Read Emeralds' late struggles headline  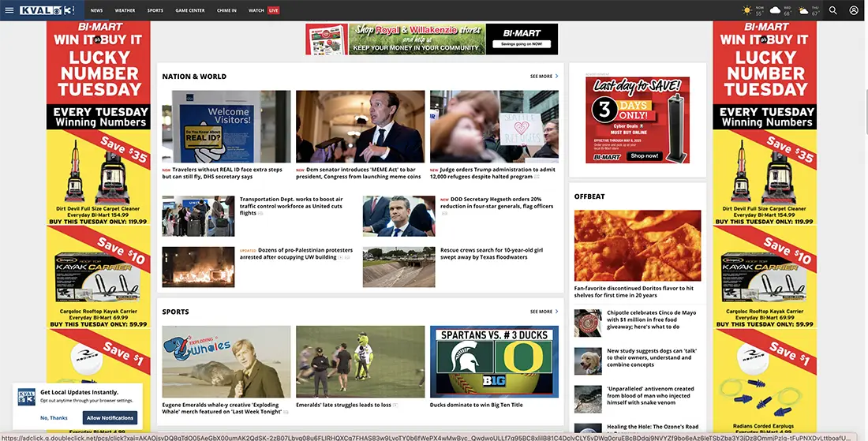point(344,405)
